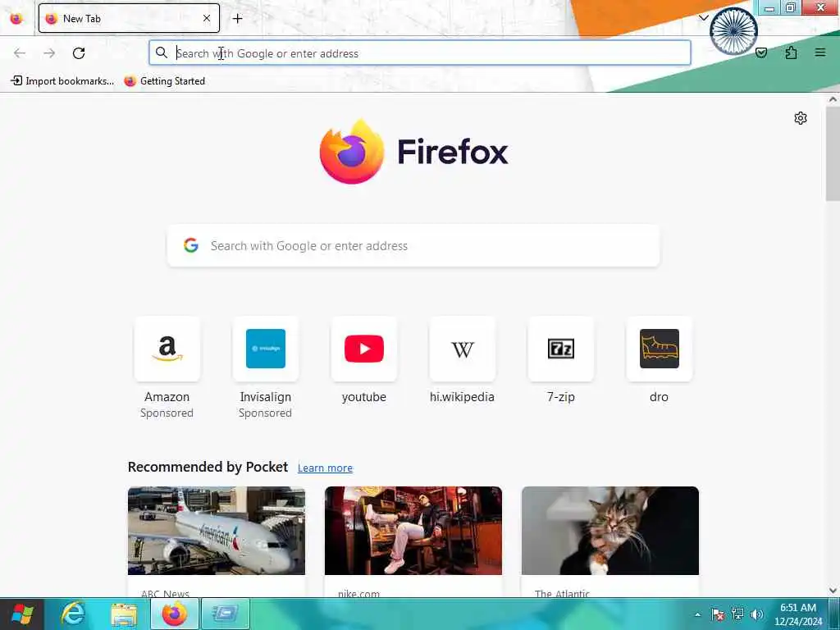840x630 pixels.
Task: Open the volume speaker tray icon
Action: tap(757, 614)
